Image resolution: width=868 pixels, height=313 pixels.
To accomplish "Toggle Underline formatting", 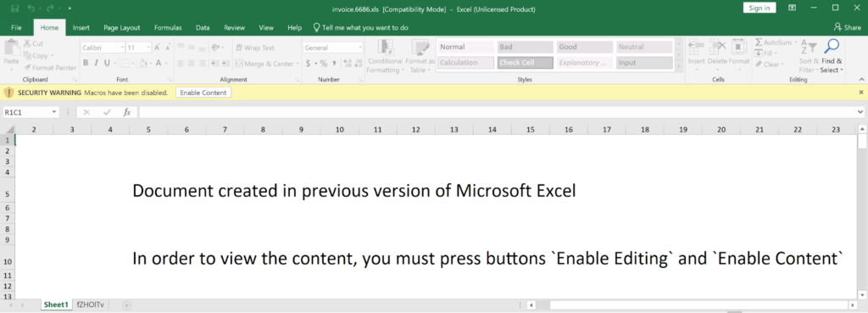I will 106,63.
